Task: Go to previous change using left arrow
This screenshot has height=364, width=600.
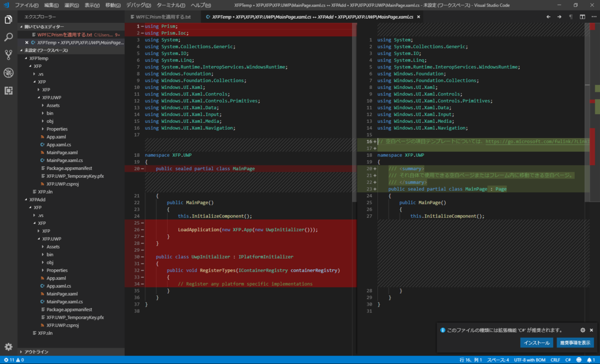Action: coord(548,17)
